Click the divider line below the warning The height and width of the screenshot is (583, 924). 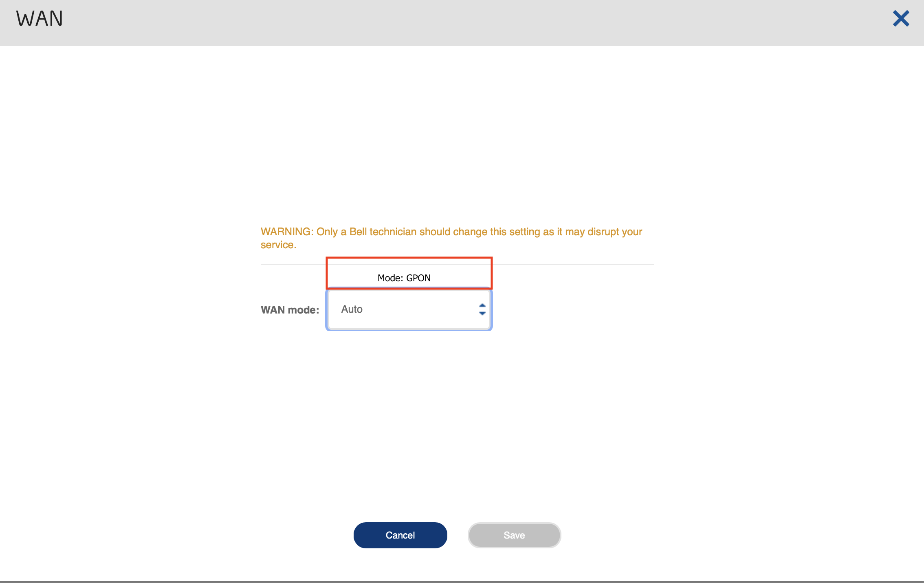(x=570, y=264)
